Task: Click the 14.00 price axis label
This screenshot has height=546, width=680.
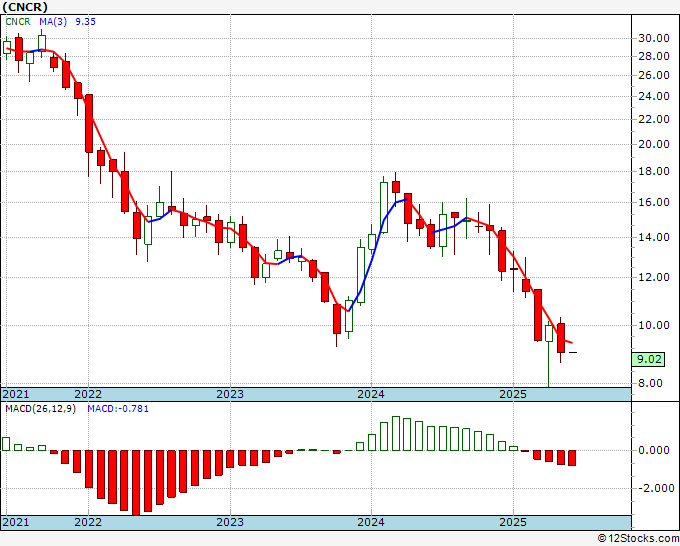Action: [x=654, y=237]
